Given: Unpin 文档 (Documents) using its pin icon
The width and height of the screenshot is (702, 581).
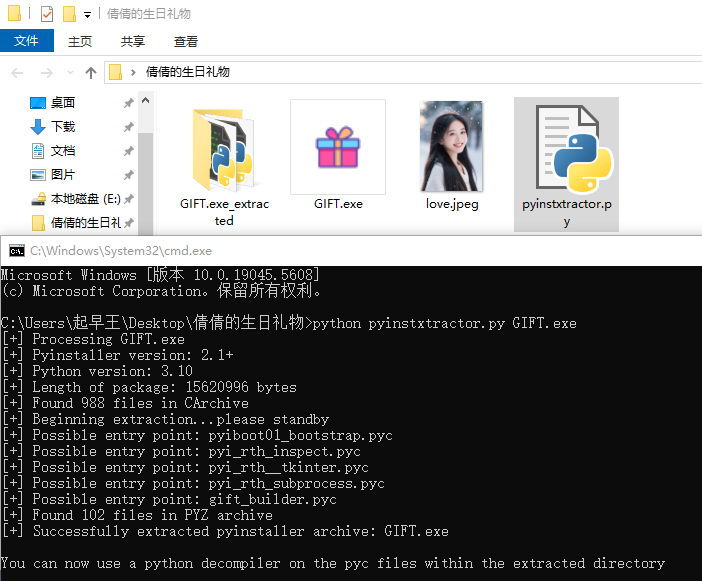Looking at the screenshot, I should click(x=128, y=151).
